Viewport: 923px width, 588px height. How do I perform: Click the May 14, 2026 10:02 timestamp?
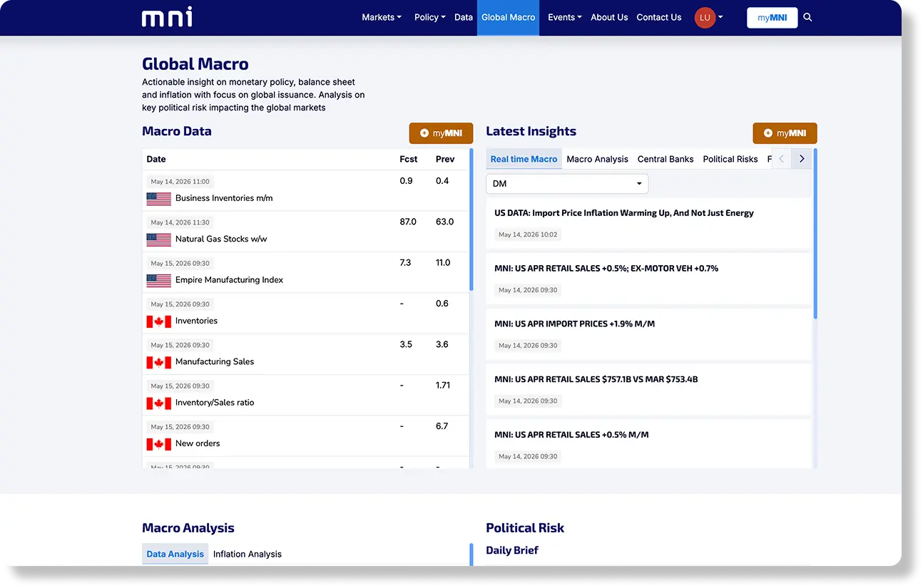click(x=528, y=234)
